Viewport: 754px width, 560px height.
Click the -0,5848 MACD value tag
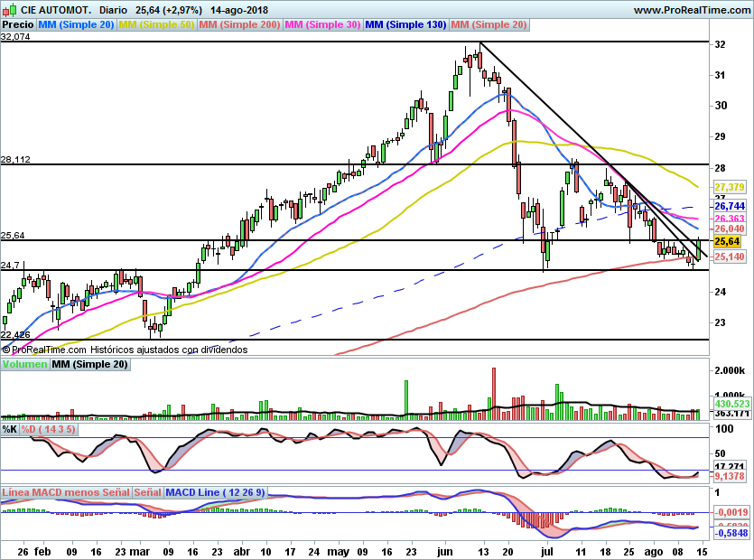click(x=731, y=533)
